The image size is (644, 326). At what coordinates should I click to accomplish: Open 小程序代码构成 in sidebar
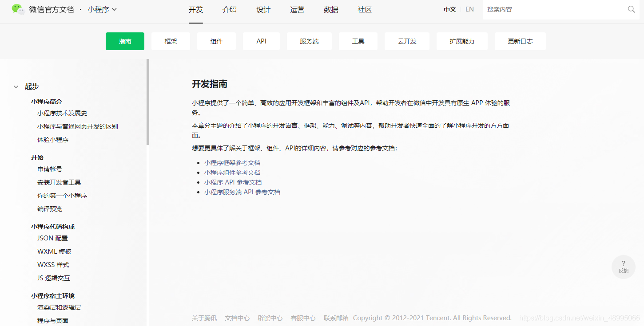point(53,227)
